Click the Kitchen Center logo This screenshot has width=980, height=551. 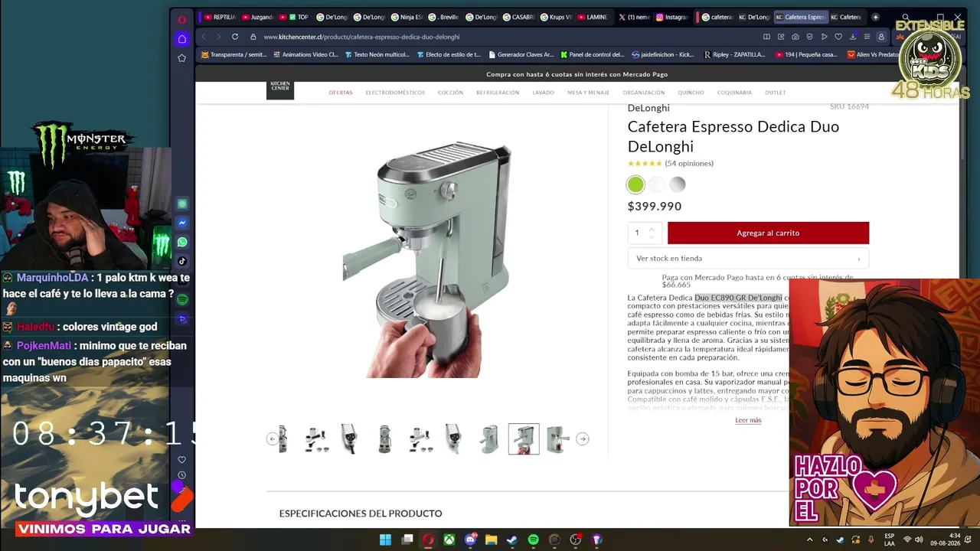point(280,90)
